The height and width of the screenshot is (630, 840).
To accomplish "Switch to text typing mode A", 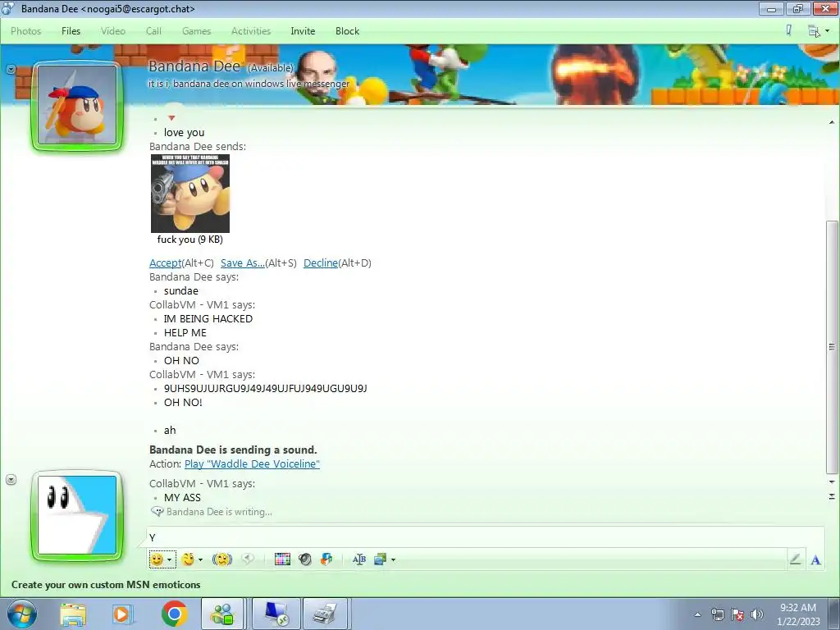I will (x=816, y=559).
